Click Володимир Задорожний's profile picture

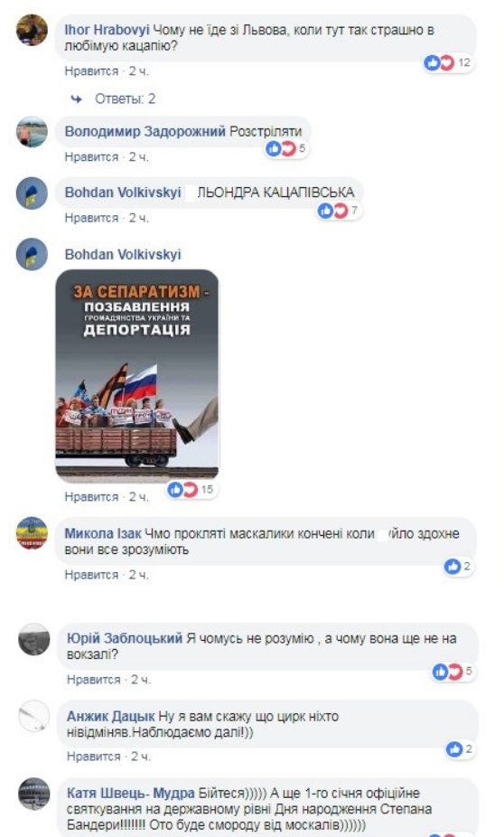32,132
